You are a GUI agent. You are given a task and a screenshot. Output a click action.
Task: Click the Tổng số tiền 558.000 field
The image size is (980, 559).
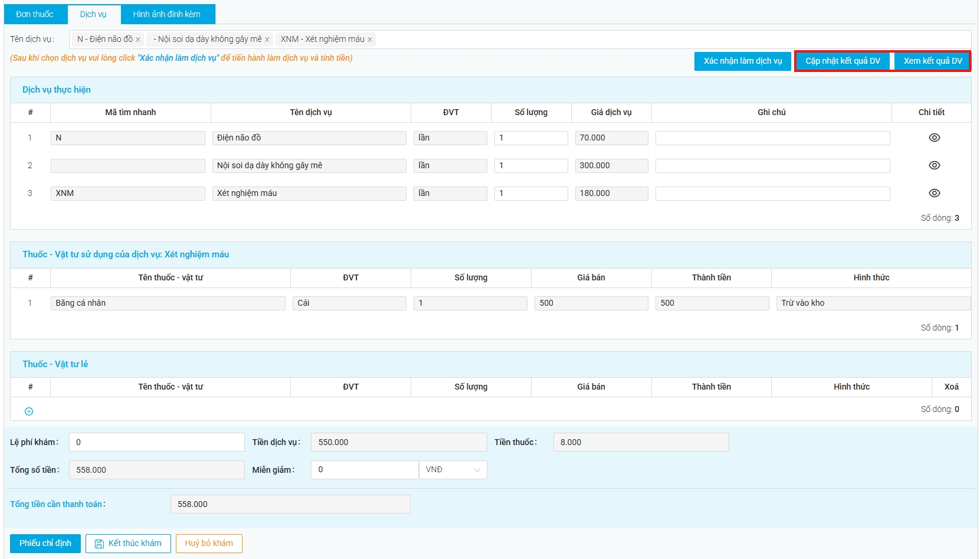pyautogui.click(x=157, y=470)
